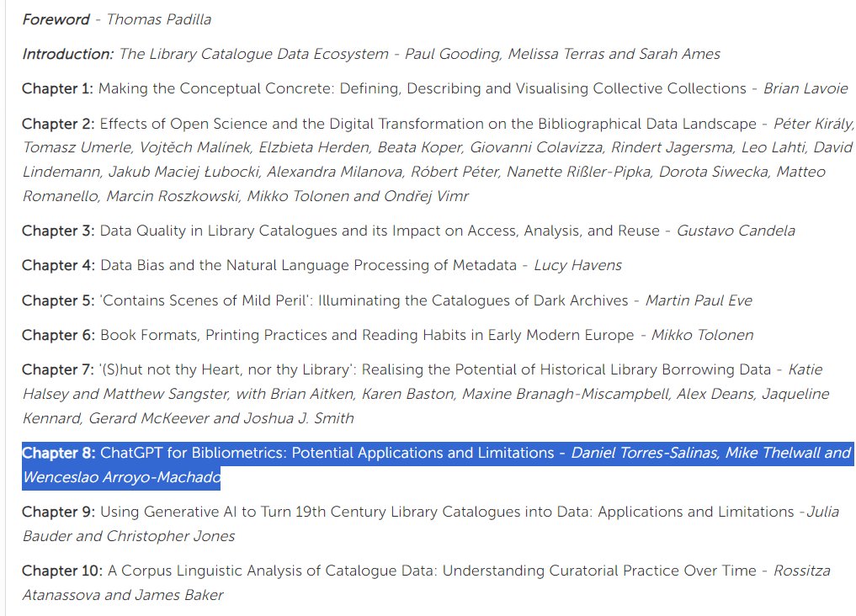The image size is (856, 616).
Task: Click 'Book Formats, Printing Practices and Reading Habits' title
Action: pos(367,335)
